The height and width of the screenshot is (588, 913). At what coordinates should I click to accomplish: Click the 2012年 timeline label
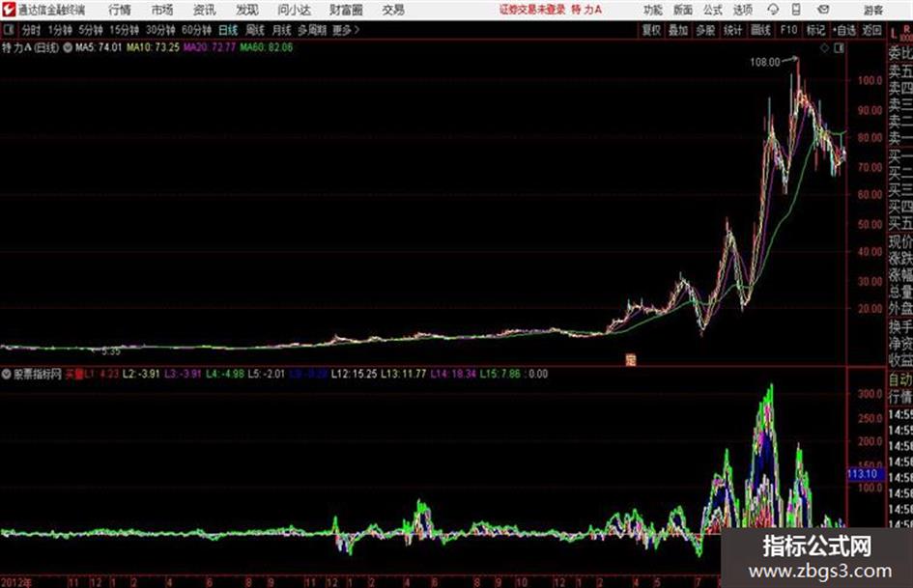[x=16, y=582]
